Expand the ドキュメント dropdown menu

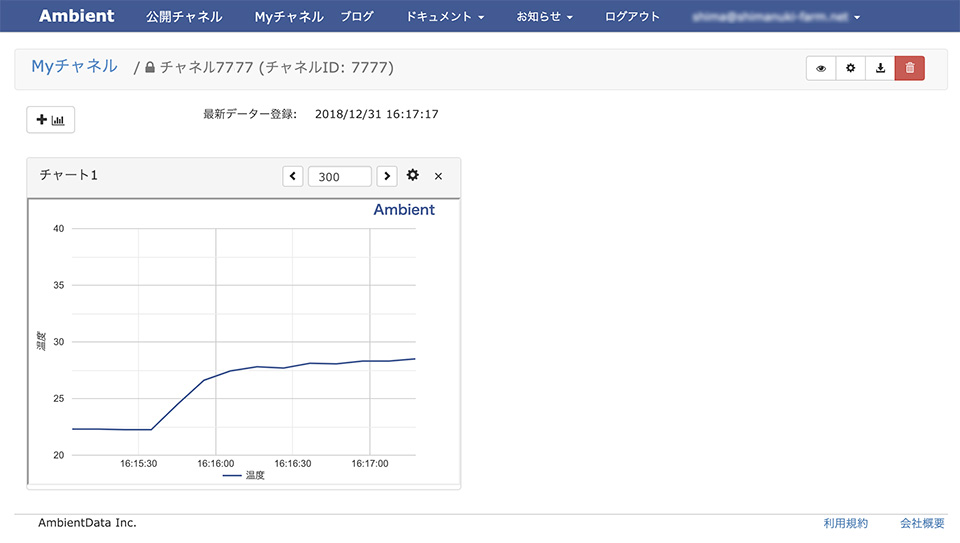click(x=445, y=16)
